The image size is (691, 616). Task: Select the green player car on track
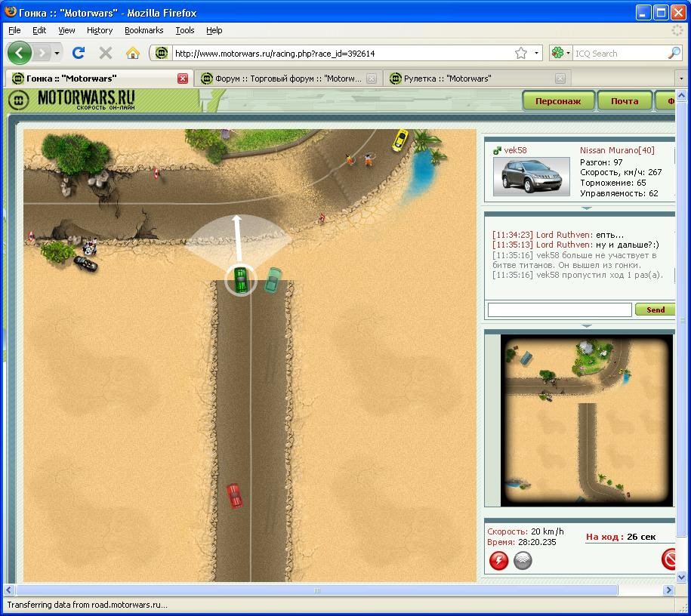pyautogui.click(x=241, y=280)
